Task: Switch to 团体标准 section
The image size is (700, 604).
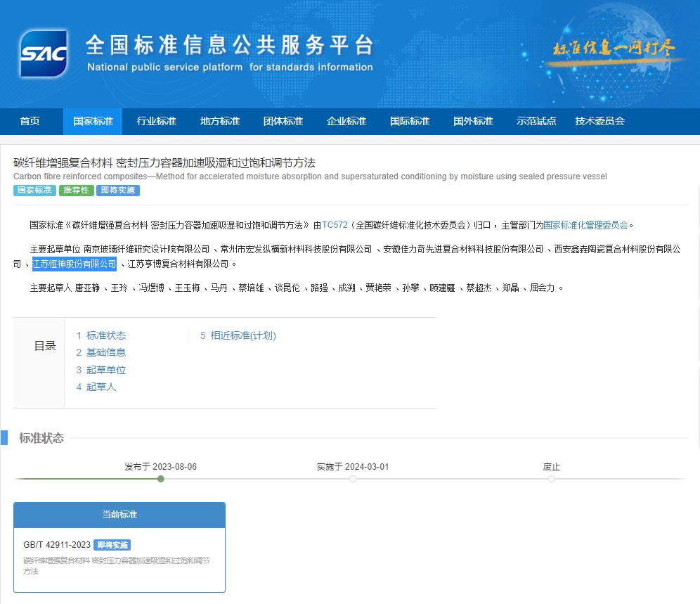Action: [283, 121]
